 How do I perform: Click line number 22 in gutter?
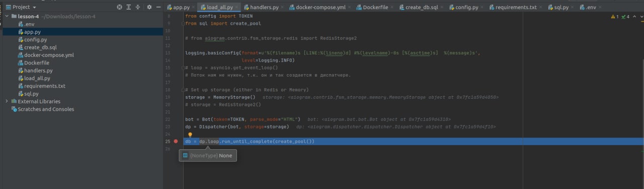[x=168, y=119]
